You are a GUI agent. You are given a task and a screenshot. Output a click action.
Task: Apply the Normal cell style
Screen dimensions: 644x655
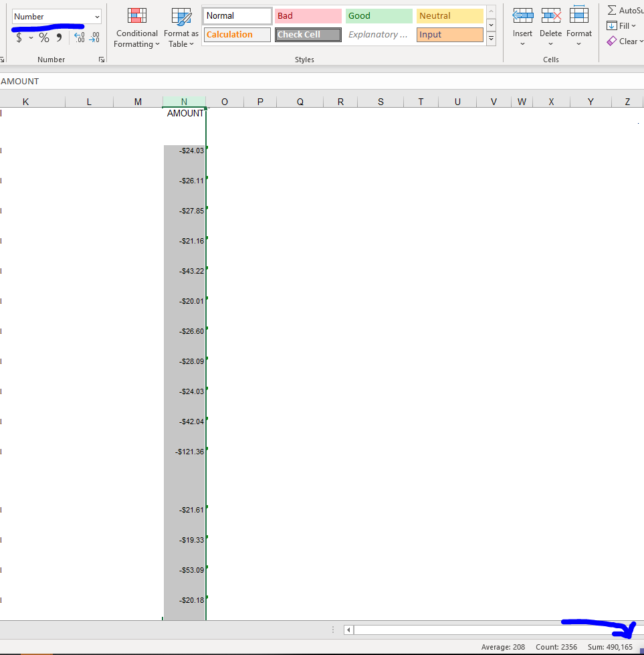pos(236,15)
